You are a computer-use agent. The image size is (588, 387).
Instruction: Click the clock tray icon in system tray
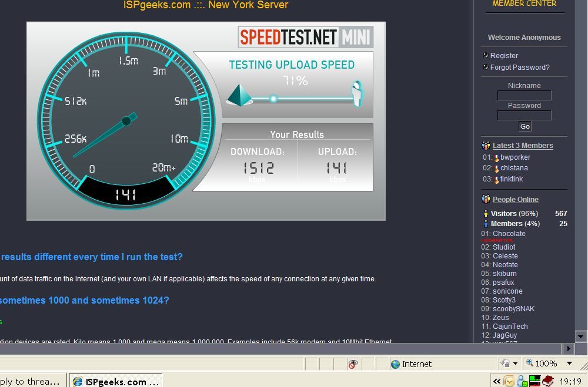pos(509,381)
